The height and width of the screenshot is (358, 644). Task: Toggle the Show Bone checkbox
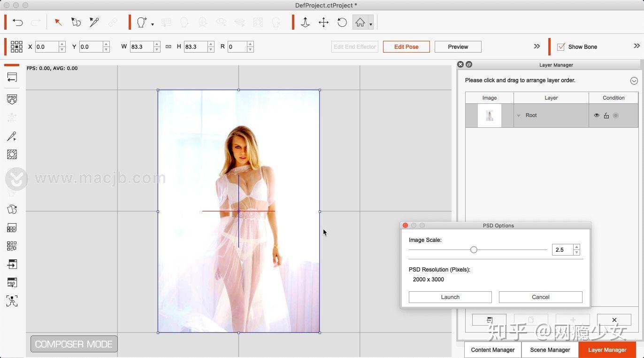(x=560, y=47)
